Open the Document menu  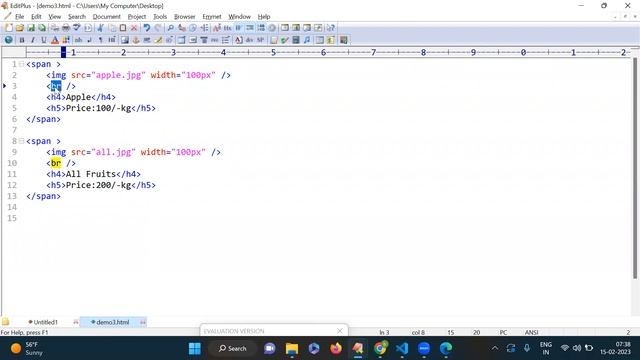(107, 17)
